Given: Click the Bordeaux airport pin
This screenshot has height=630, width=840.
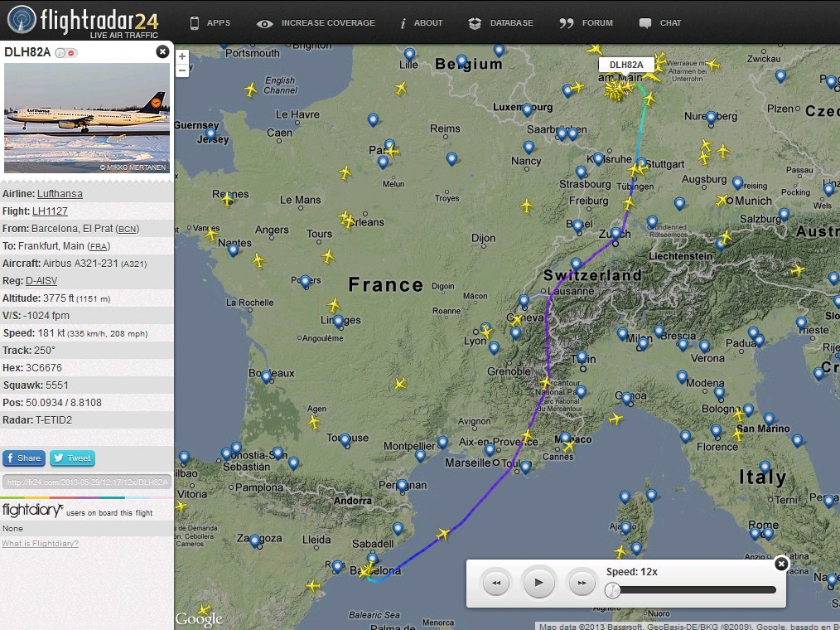Looking at the screenshot, I should pyautogui.click(x=266, y=376).
